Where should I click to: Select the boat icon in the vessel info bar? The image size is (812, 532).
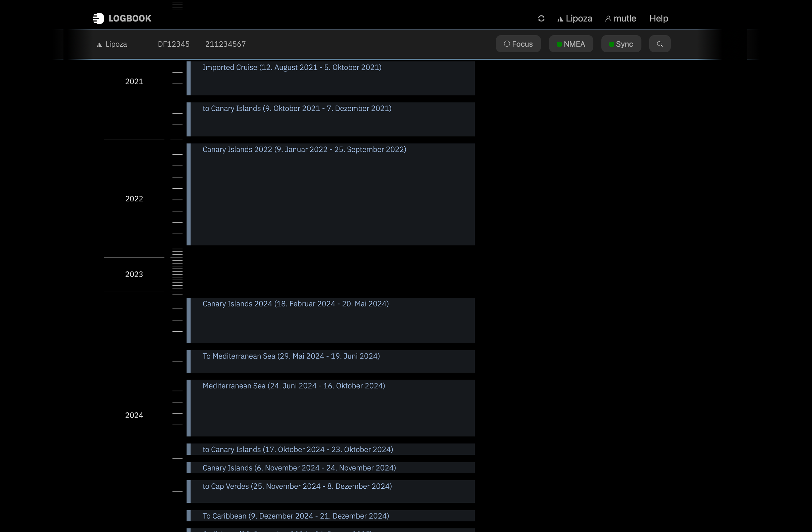click(99, 44)
